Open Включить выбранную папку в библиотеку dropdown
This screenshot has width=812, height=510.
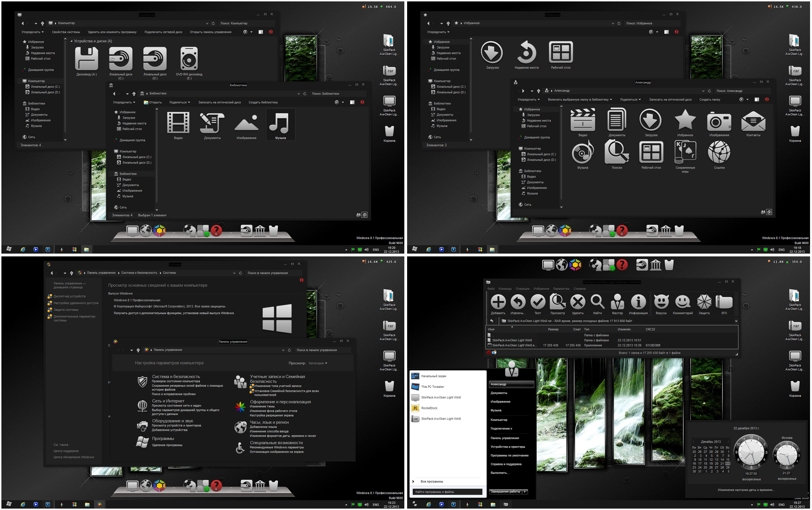point(580,99)
